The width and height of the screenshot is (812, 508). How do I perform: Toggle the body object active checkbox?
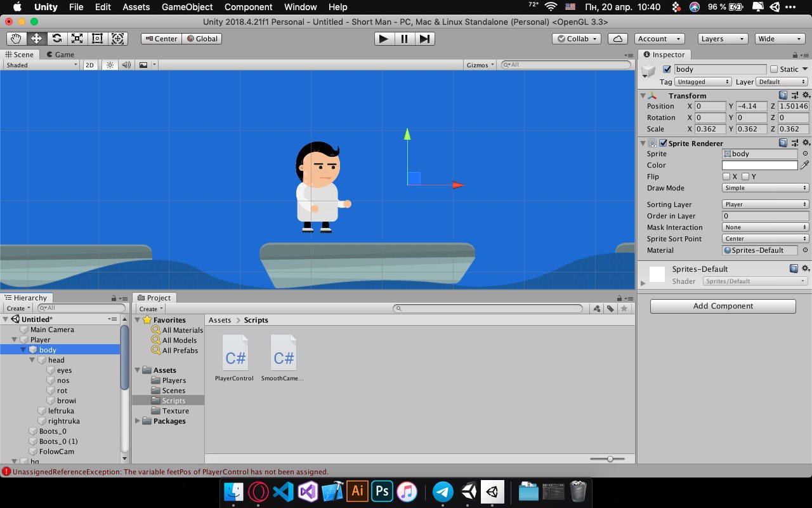[667, 69]
